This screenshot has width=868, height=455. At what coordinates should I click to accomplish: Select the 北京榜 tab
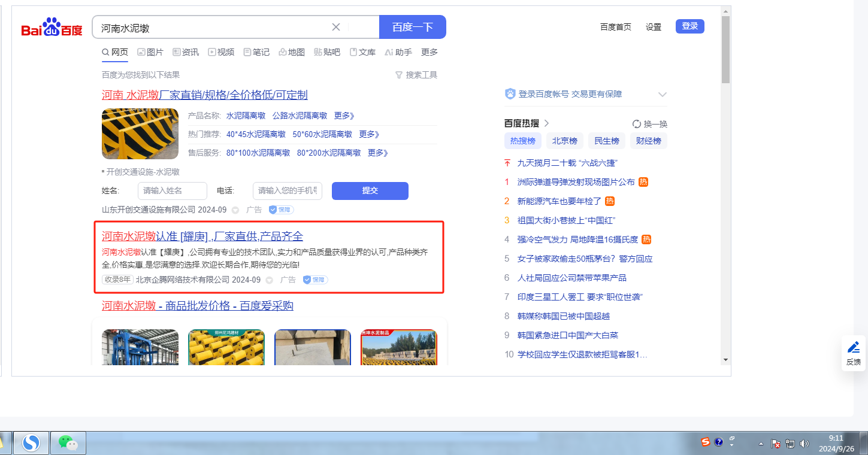click(565, 141)
